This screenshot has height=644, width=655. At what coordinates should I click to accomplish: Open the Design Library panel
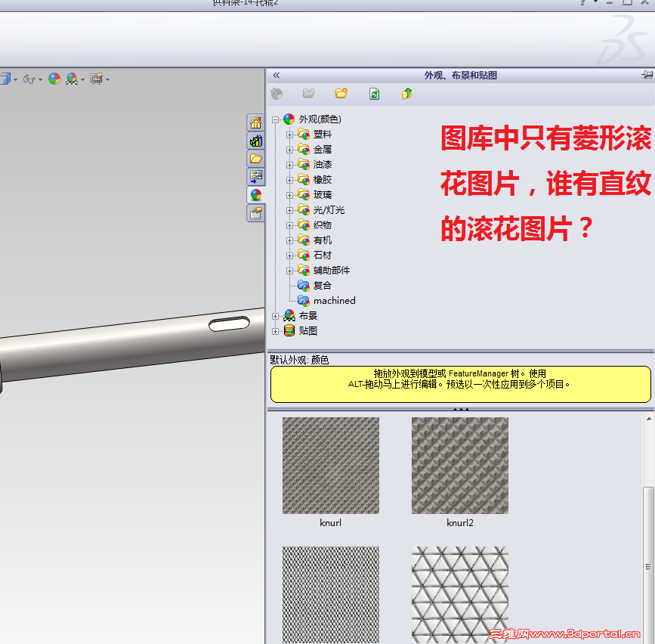(x=255, y=141)
